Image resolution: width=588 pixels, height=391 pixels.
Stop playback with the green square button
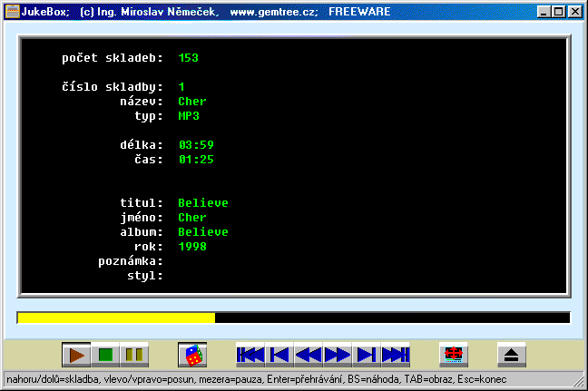click(x=105, y=355)
